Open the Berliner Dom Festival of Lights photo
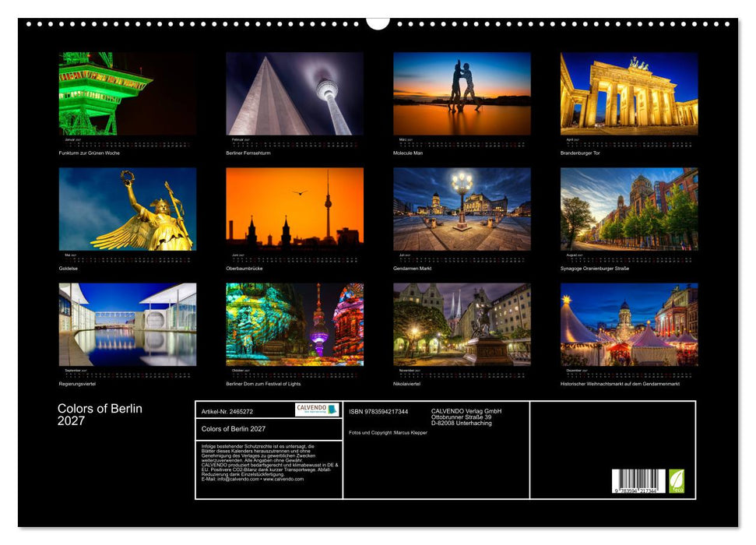 294,324
